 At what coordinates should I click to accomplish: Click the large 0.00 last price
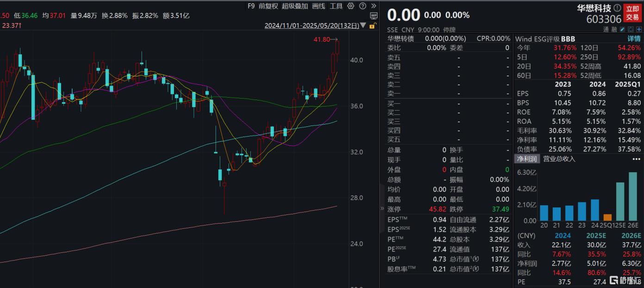click(403, 15)
